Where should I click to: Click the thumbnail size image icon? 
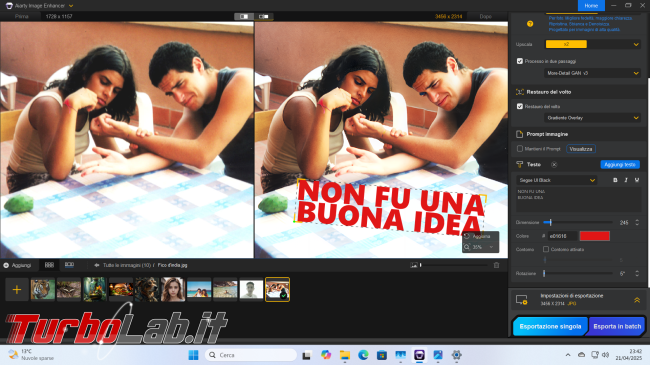pos(414,265)
